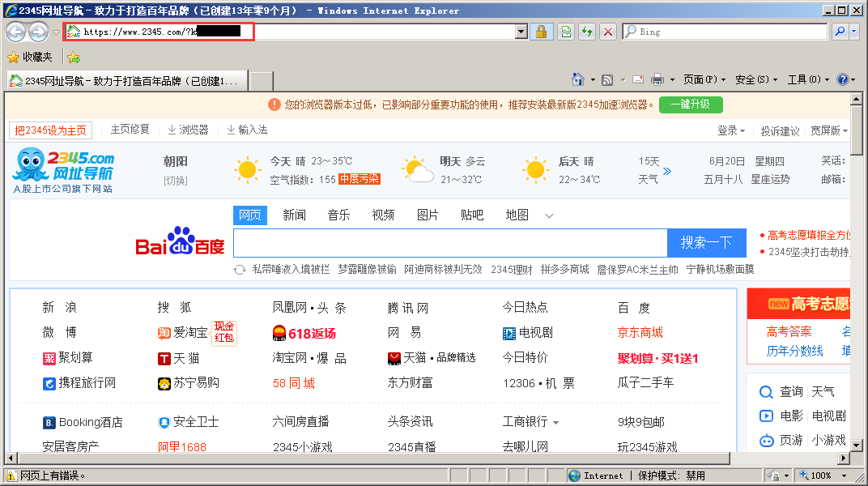Click the Refresh page icon
The image size is (868, 486).
coord(587,32)
